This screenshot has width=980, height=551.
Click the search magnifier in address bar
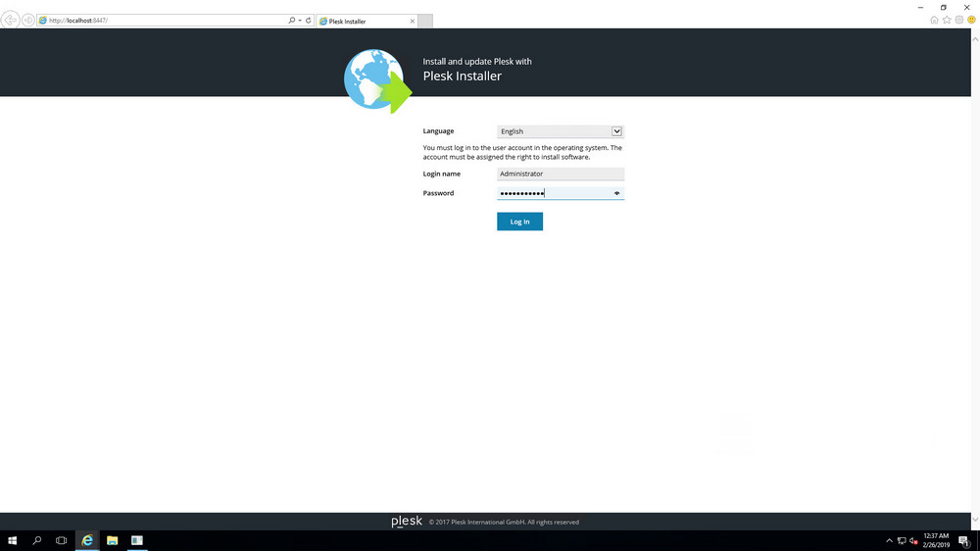[x=291, y=21]
